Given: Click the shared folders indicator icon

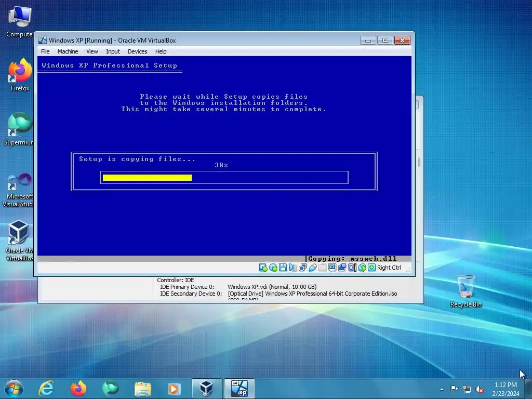Looking at the screenshot, I should pos(322,268).
